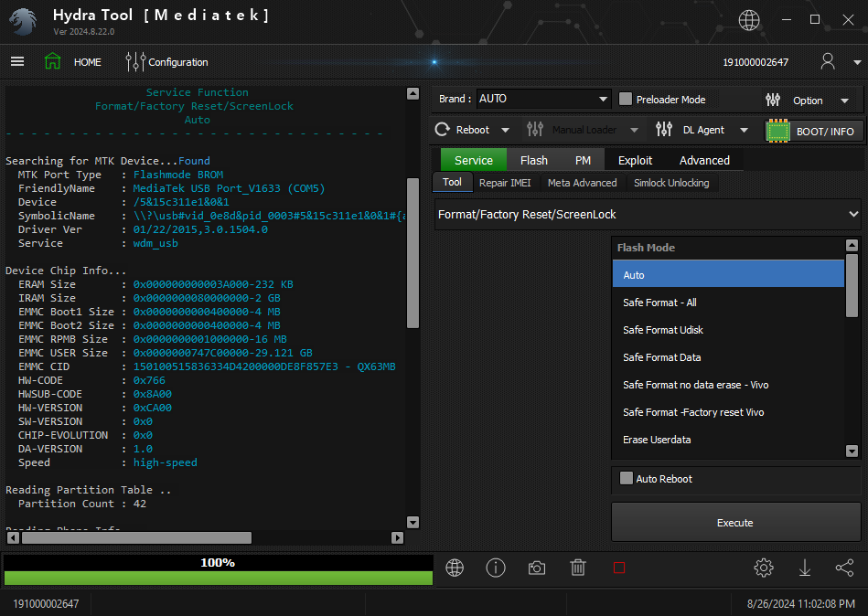
Task: Click the log panel scroll left arrow
Action: point(14,537)
